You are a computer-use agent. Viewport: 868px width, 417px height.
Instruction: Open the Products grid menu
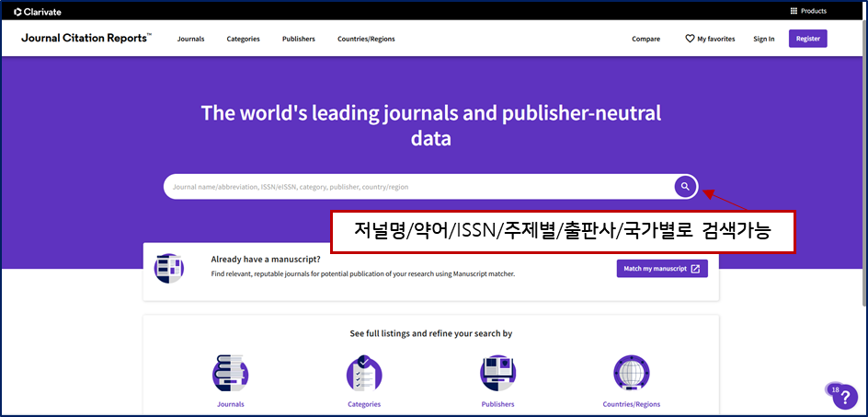click(808, 11)
